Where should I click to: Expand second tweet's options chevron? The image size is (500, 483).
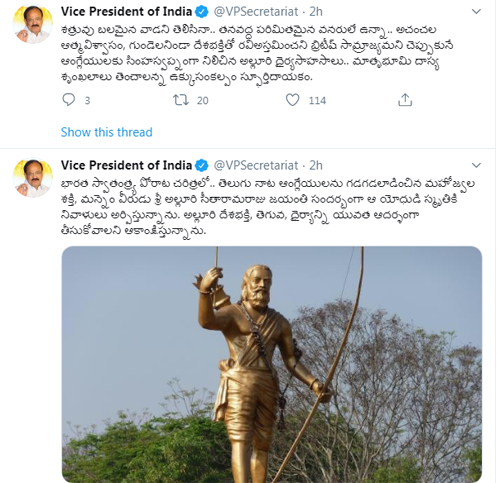pyautogui.click(x=476, y=165)
